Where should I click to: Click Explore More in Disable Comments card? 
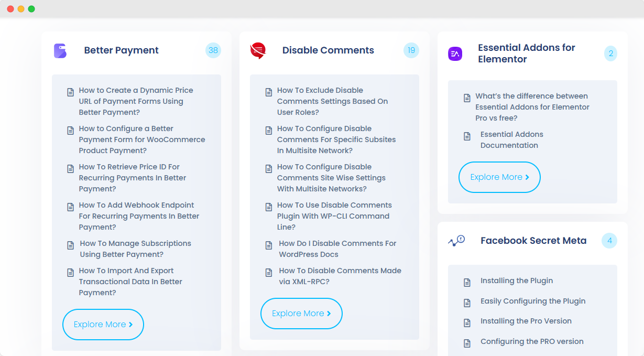click(301, 314)
